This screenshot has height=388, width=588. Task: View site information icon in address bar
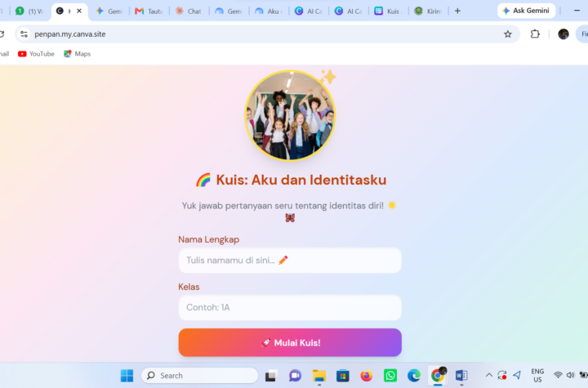[x=24, y=34]
